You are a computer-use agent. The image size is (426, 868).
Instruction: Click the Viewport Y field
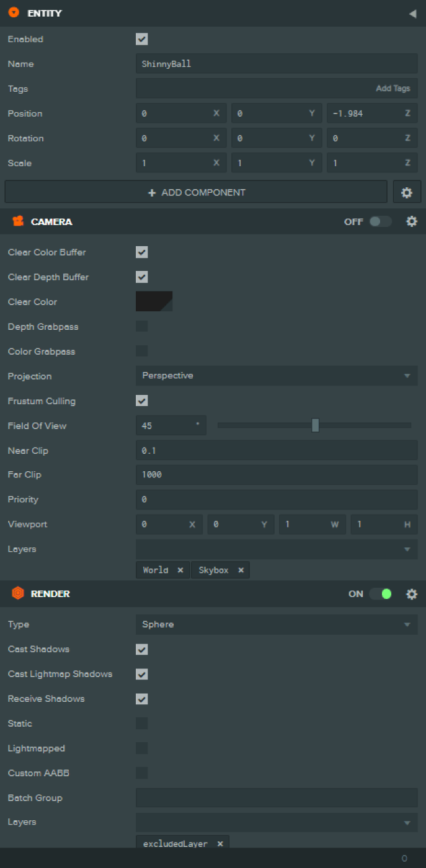tap(241, 524)
